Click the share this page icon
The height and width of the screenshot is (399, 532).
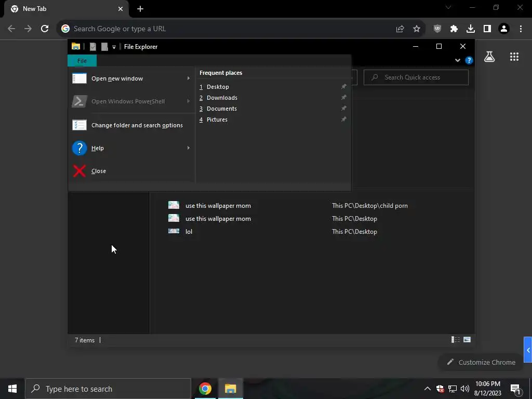(x=400, y=29)
